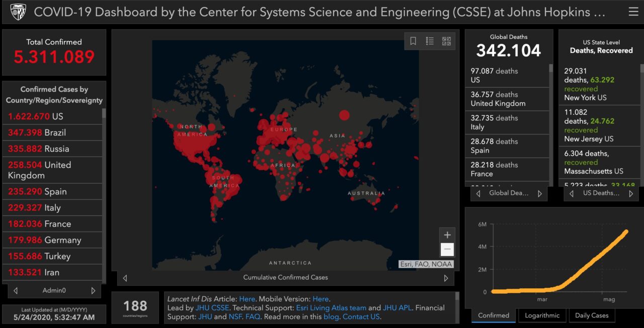Open the basemap gallery grid icon

pos(446,41)
